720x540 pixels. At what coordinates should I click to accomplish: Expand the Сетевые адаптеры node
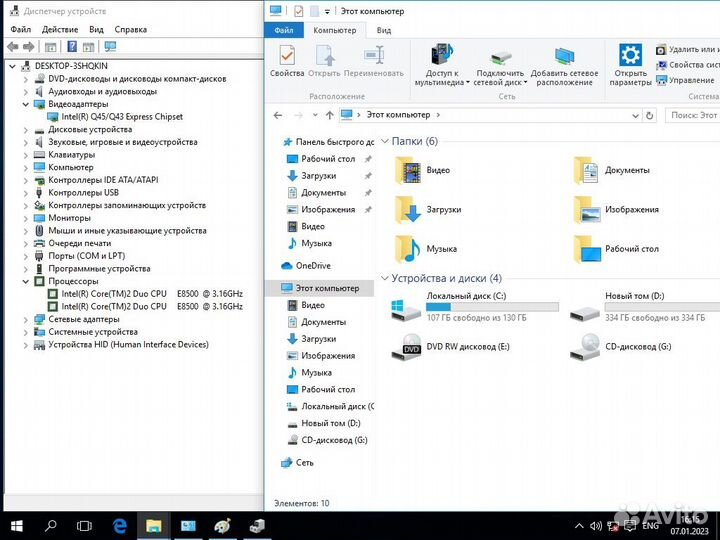pos(26,319)
